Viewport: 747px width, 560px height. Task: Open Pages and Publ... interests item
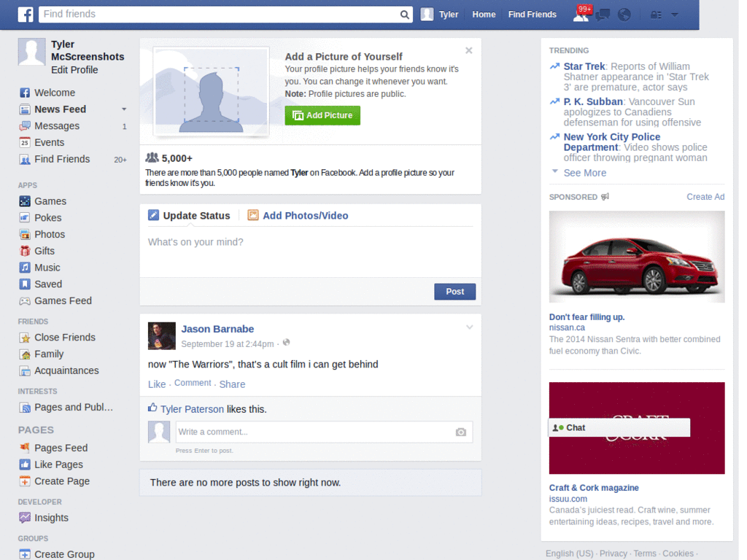click(66, 407)
